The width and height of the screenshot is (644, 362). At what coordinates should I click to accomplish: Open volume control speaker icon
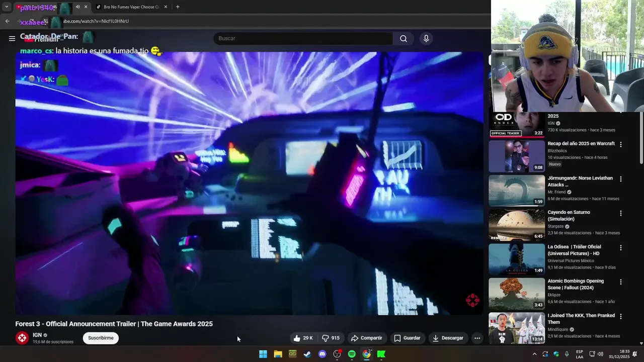[600, 354]
